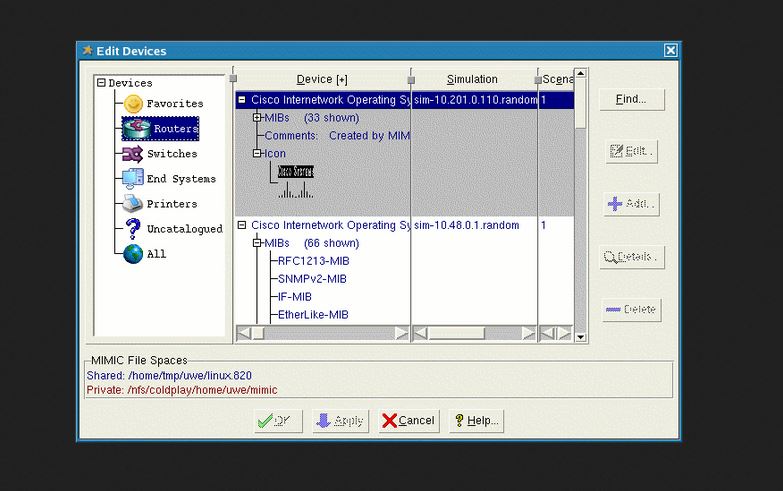Screen dimensions: 783x491
Task: Click the vertical scrollbar thumb
Action: click(580, 104)
